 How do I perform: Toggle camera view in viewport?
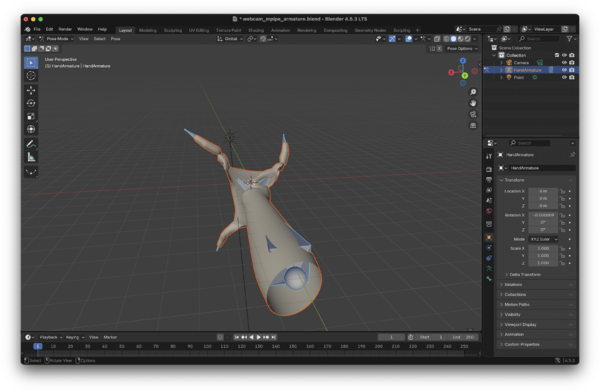[473, 114]
